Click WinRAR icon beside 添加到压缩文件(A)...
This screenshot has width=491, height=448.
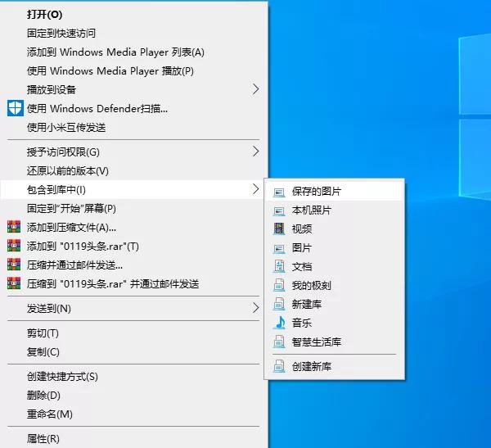[x=14, y=227]
